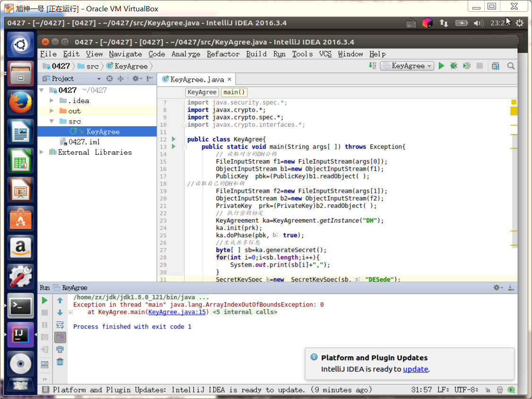Toggle tool window buttons in status bar corner

[45, 390]
